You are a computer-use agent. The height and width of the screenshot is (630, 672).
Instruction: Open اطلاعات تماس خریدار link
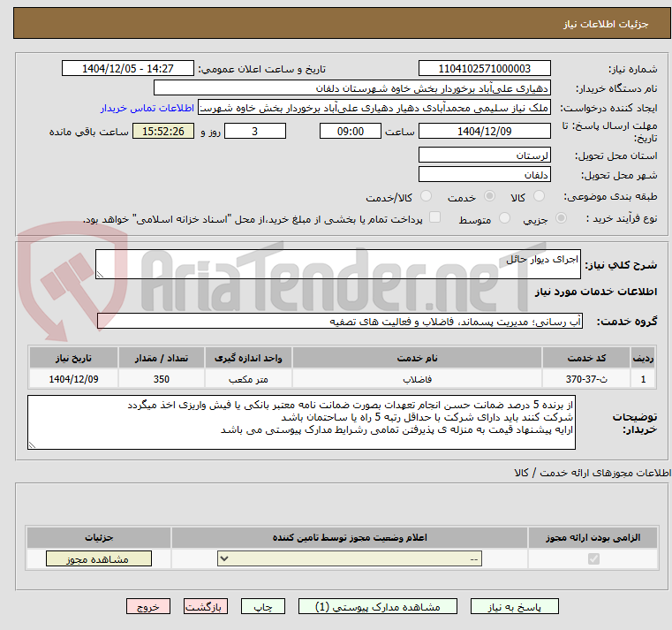(x=147, y=108)
